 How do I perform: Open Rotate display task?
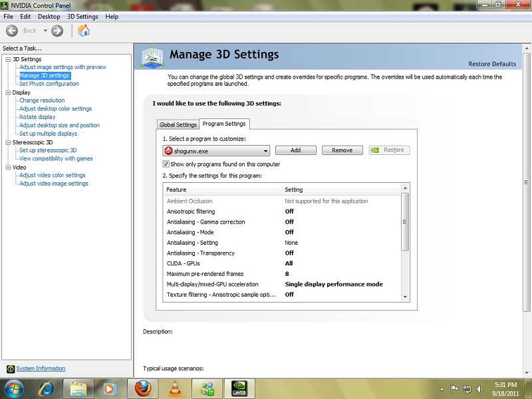37,117
